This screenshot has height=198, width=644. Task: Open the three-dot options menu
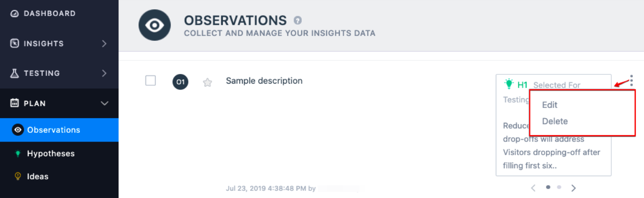pyautogui.click(x=631, y=80)
